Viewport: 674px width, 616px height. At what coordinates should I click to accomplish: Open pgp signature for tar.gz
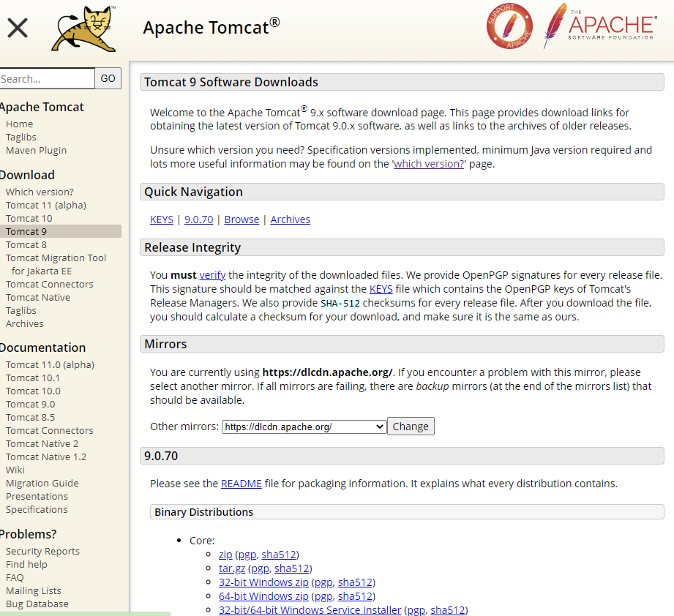pyautogui.click(x=260, y=568)
